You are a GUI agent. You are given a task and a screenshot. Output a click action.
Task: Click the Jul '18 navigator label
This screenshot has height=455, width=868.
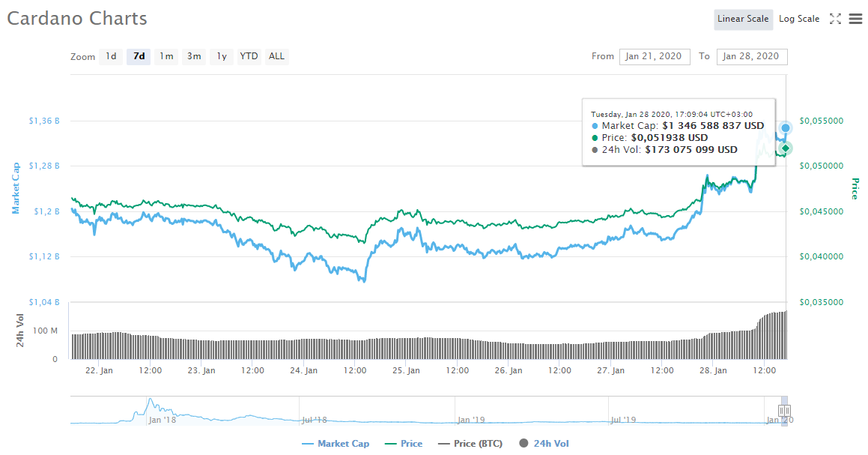point(314,420)
